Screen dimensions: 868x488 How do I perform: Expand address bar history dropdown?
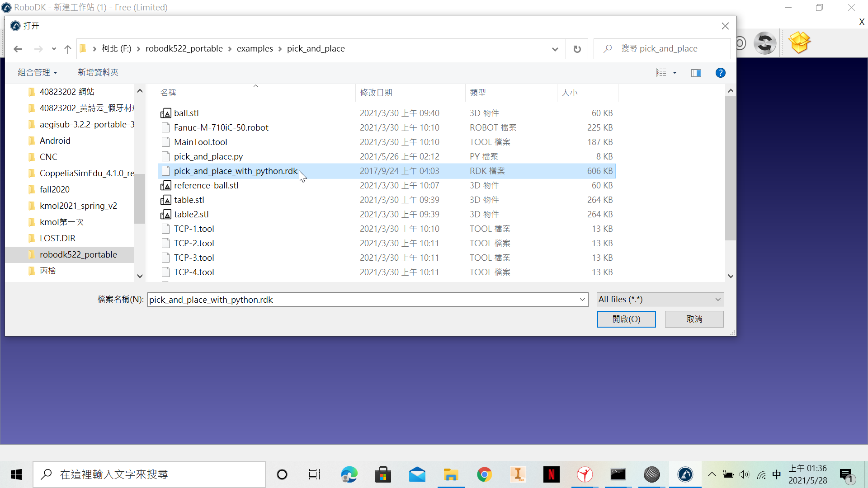coord(555,49)
